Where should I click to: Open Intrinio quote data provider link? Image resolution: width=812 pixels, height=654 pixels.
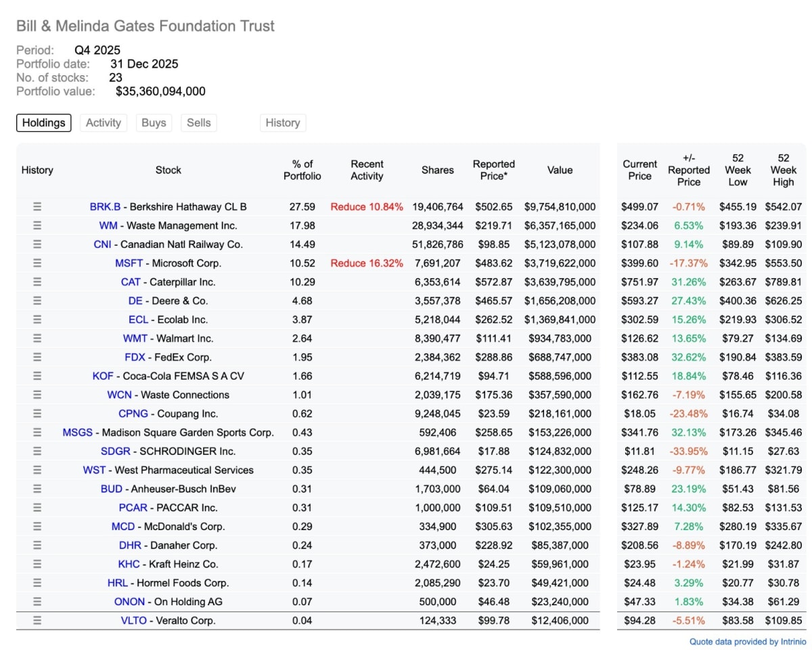point(748,642)
